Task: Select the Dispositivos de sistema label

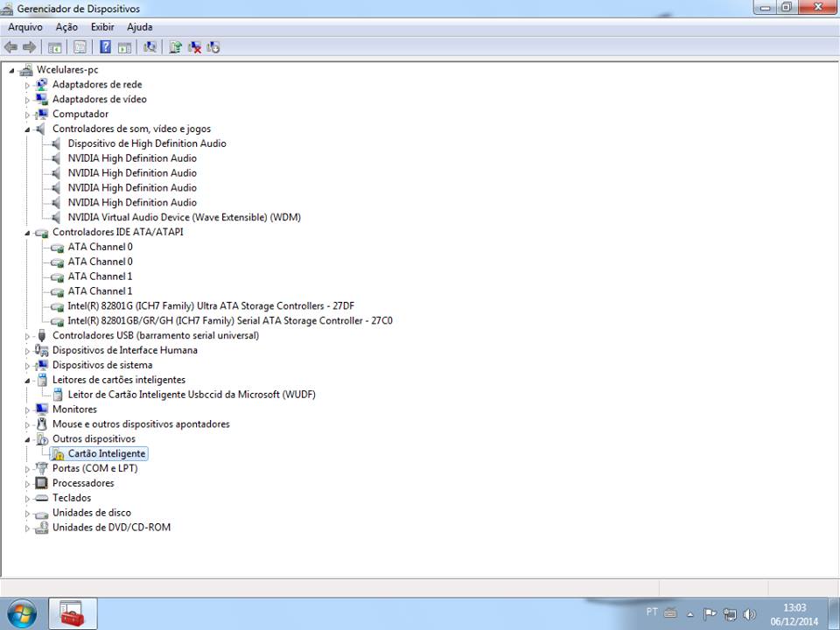Action: pyautogui.click(x=102, y=366)
